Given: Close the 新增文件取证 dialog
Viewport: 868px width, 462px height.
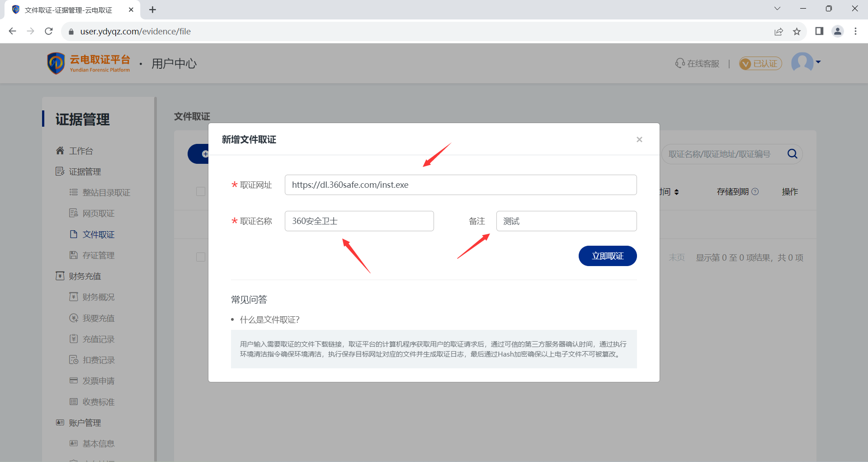Looking at the screenshot, I should [639, 139].
